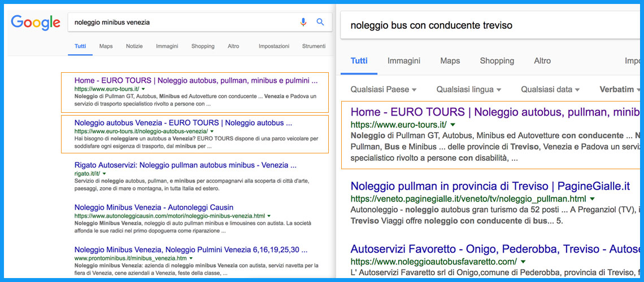Select the Tutti tab in left window
Viewport: 644px width, 282px height.
pyautogui.click(x=80, y=46)
